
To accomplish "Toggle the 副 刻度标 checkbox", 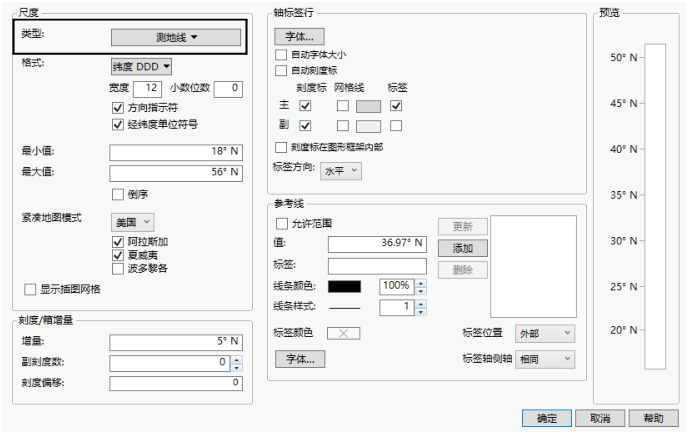I will (305, 126).
